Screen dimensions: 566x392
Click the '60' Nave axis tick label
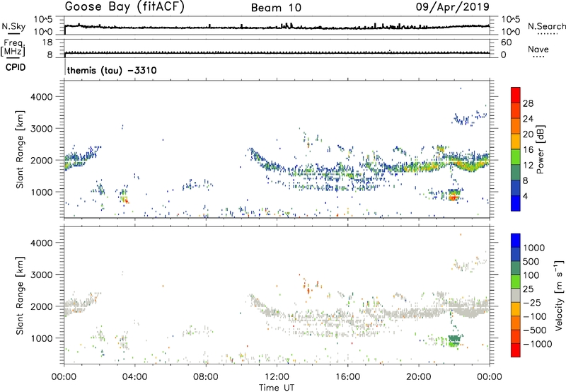[506, 42]
